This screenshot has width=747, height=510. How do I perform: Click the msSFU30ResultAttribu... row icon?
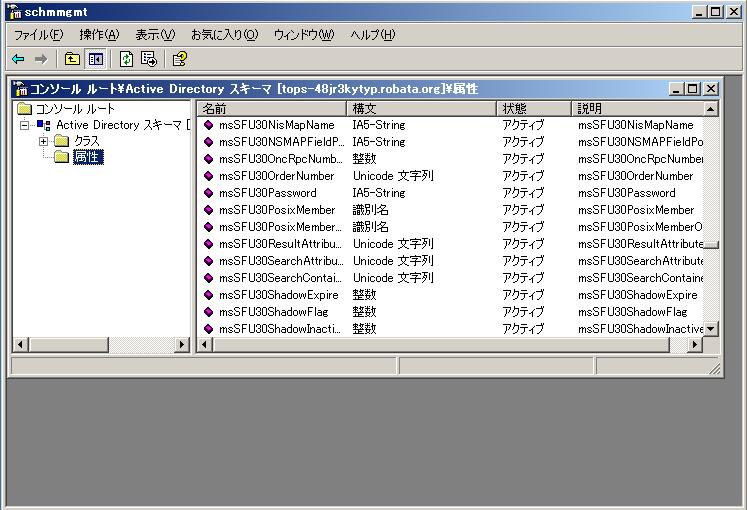point(208,244)
